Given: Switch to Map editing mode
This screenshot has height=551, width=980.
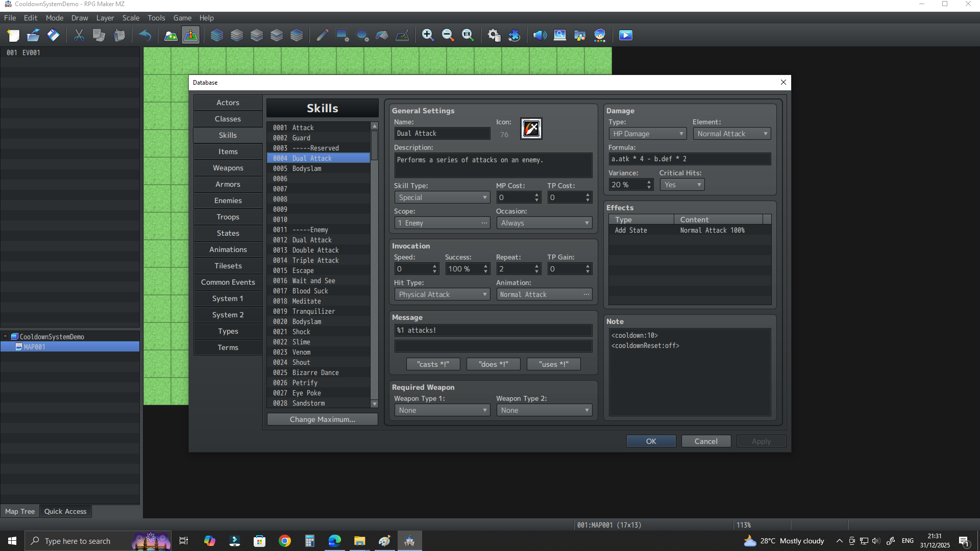Looking at the screenshot, I should click(x=170, y=35).
